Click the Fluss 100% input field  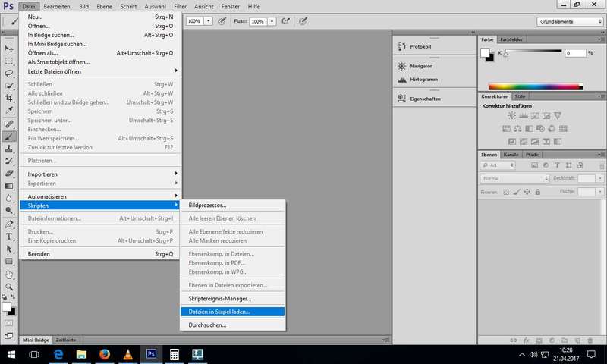click(x=258, y=21)
